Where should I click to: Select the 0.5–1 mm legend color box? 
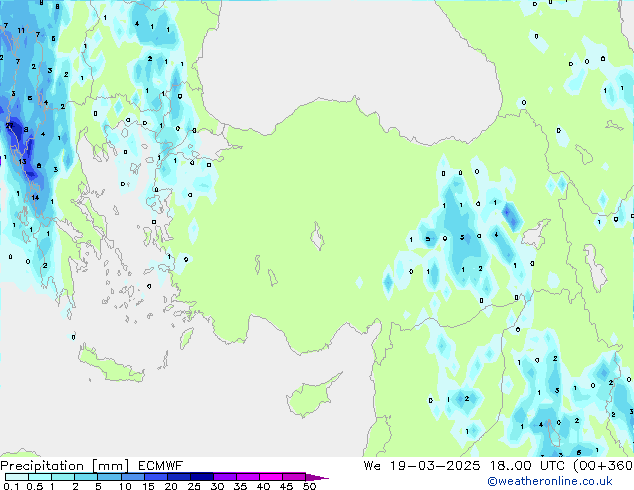tap(40, 477)
